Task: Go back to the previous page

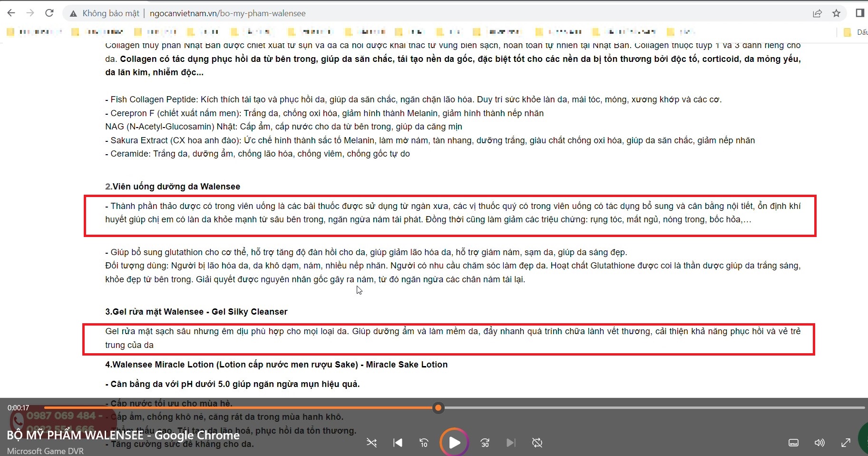Action: pyautogui.click(x=11, y=13)
